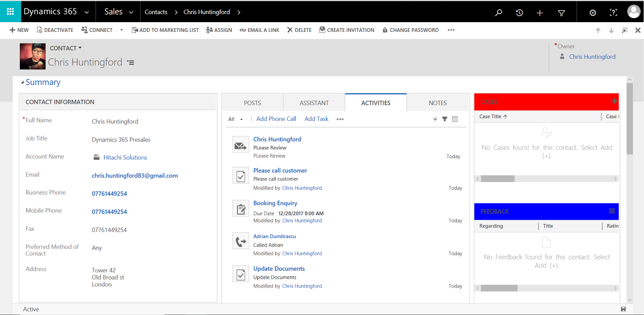The image size is (644, 315).
Task: Click email activity icon for PLease Review
Action: pos(241,145)
